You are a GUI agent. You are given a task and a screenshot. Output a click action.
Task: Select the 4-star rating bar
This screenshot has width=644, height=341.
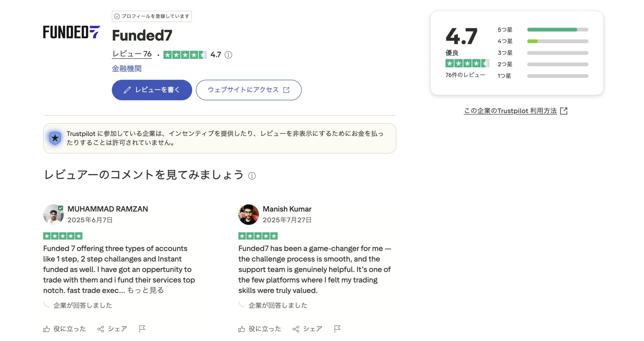(x=557, y=41)
